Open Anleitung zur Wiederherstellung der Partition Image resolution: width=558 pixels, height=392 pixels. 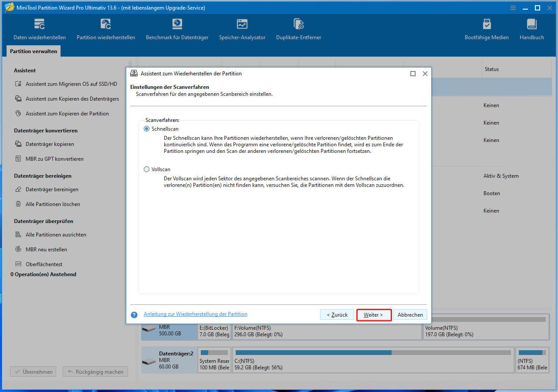click(195, 314)
